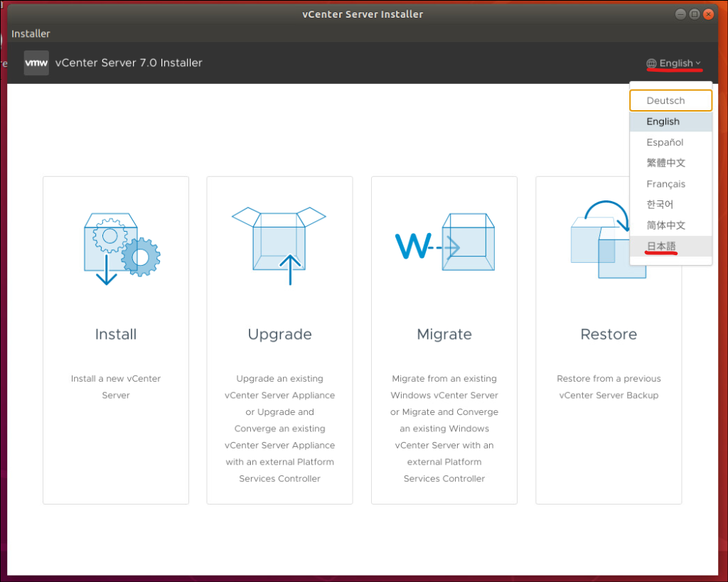Click 'Restore from a previous vCenter Server Backup'

click(x=609, y=387)
